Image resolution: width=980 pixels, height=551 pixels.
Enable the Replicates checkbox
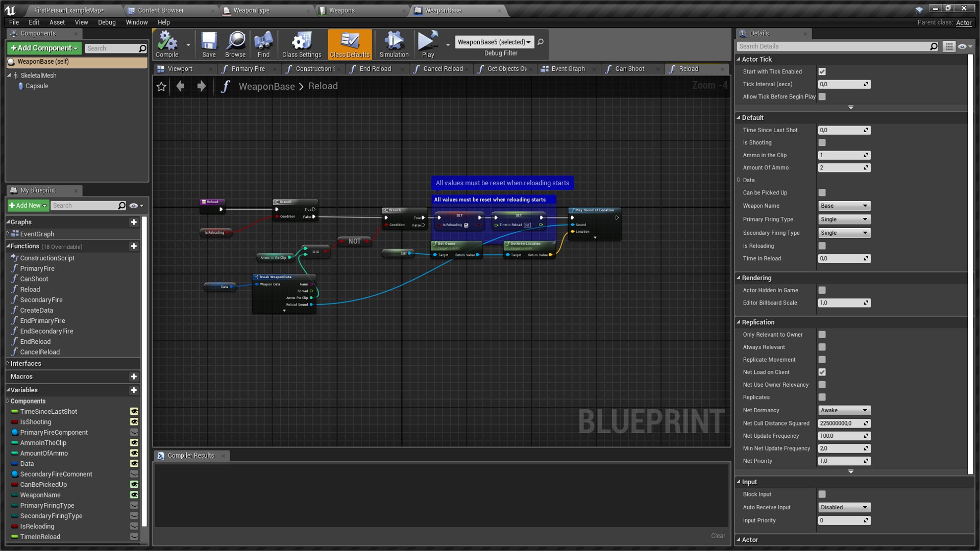pyautogui.click(x=822, y=397)
